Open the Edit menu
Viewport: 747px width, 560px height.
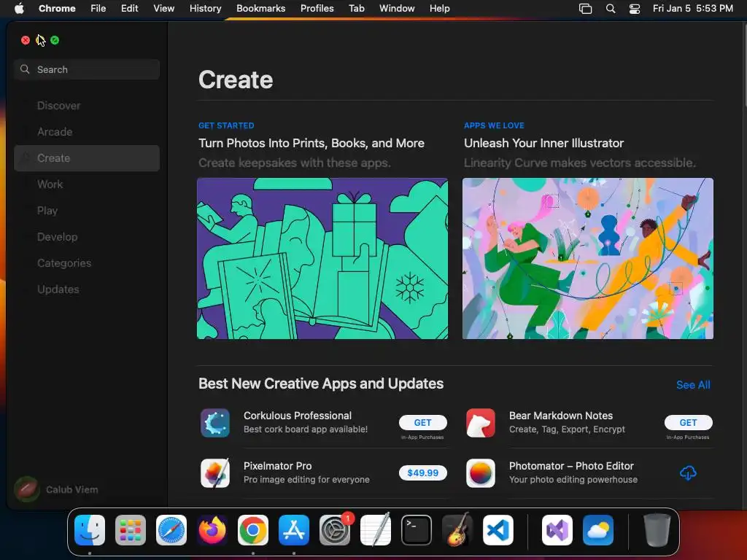[129, 9]
